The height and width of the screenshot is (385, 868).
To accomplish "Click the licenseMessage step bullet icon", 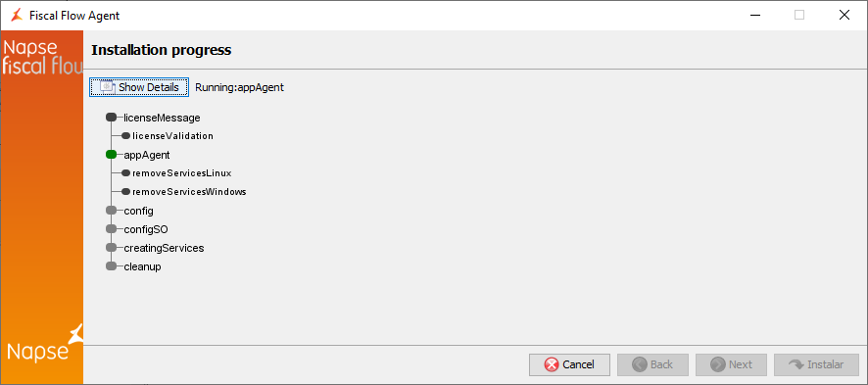I will 111,118.
